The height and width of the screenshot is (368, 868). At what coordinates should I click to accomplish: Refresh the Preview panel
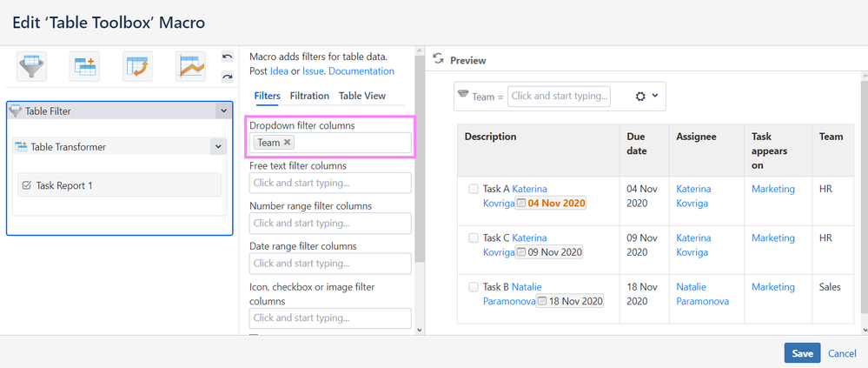coord(439,59)
